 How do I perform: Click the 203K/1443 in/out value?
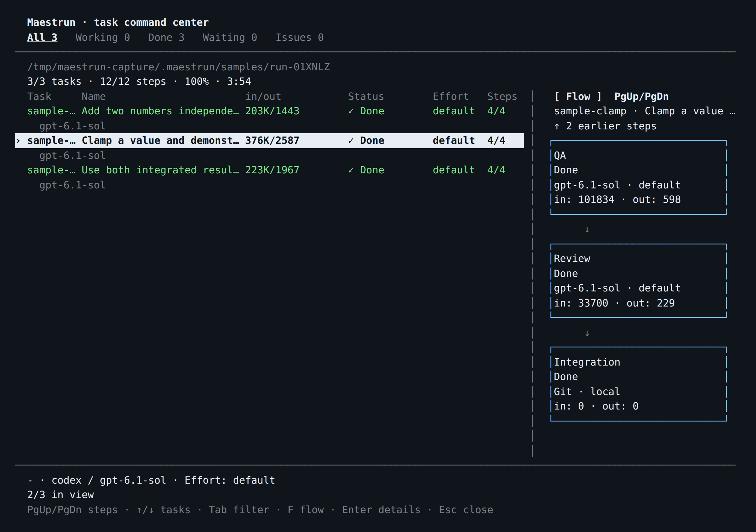[x=272, y=111]
